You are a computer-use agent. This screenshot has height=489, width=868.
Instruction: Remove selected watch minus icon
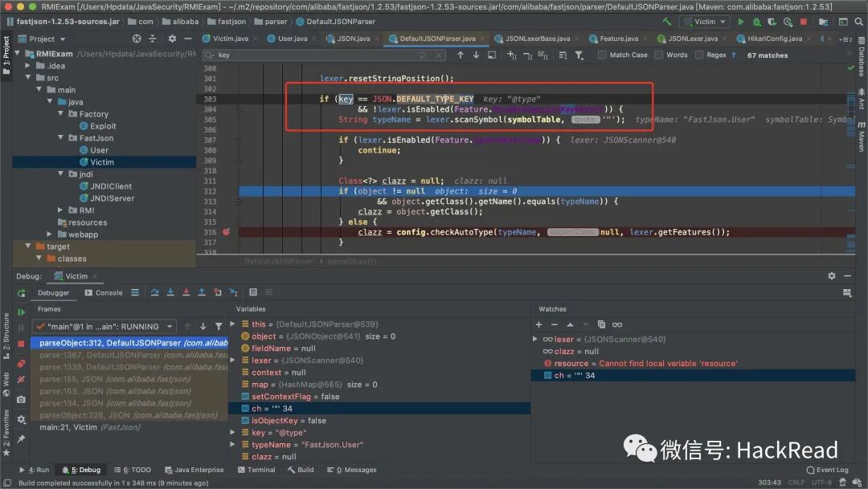pos(554,324)
